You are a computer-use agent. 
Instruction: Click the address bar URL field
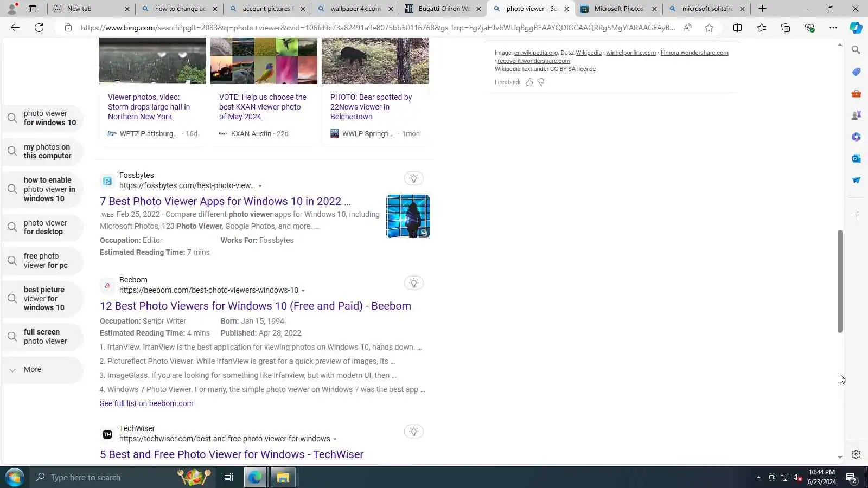tap(378, 28)
